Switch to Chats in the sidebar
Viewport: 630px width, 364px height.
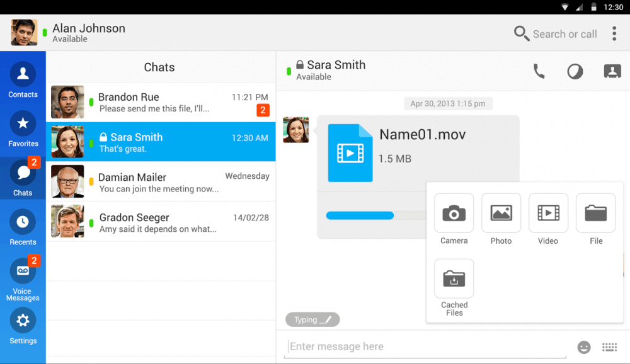23,177
